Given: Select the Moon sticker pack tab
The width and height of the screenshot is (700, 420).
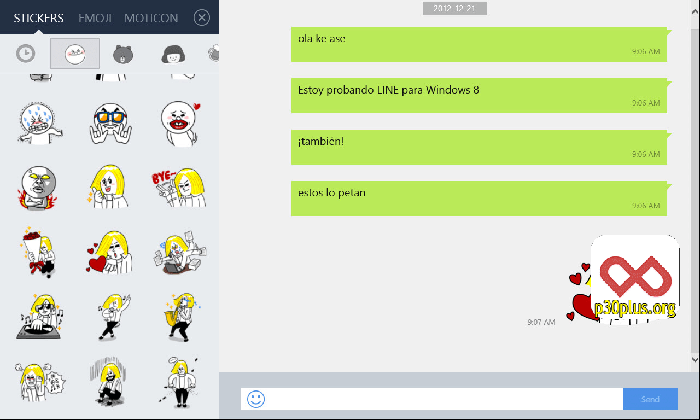Looking at the screenshot, I should [x=75, y=54].
